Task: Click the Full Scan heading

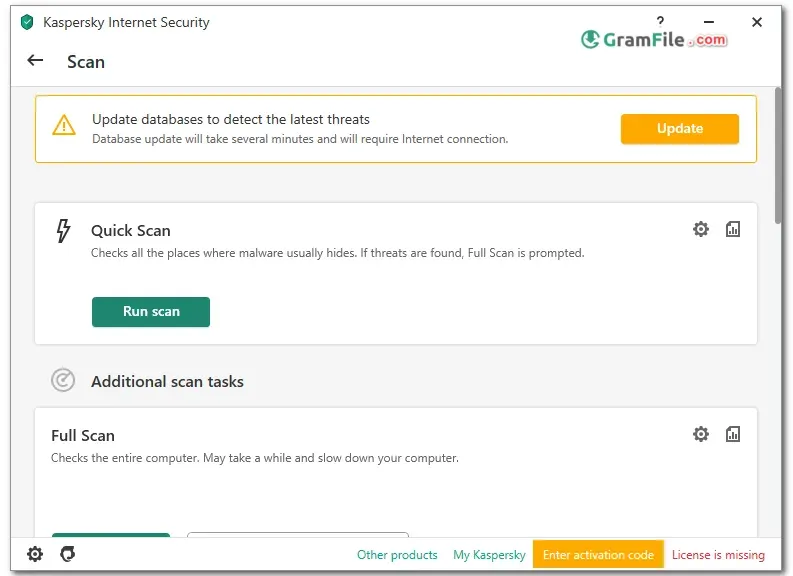Action: 83,435
